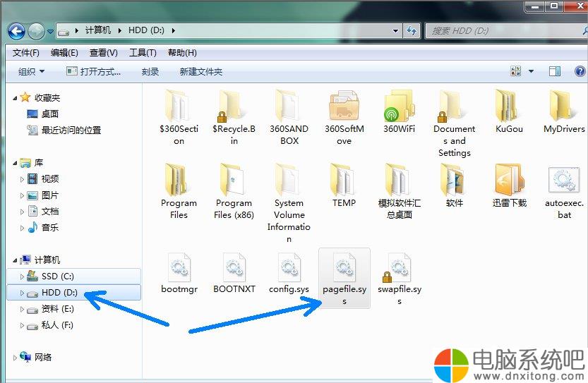588x383 pixels.
Task: Select the pagefile.sys file icon
Action: [344, 267]
